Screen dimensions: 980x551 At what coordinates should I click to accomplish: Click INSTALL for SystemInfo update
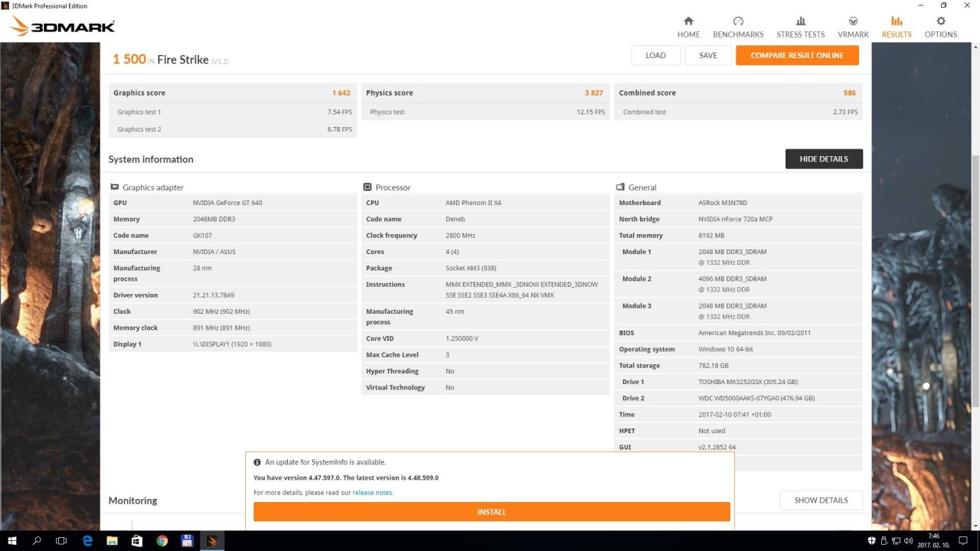[x=492, y=512]
